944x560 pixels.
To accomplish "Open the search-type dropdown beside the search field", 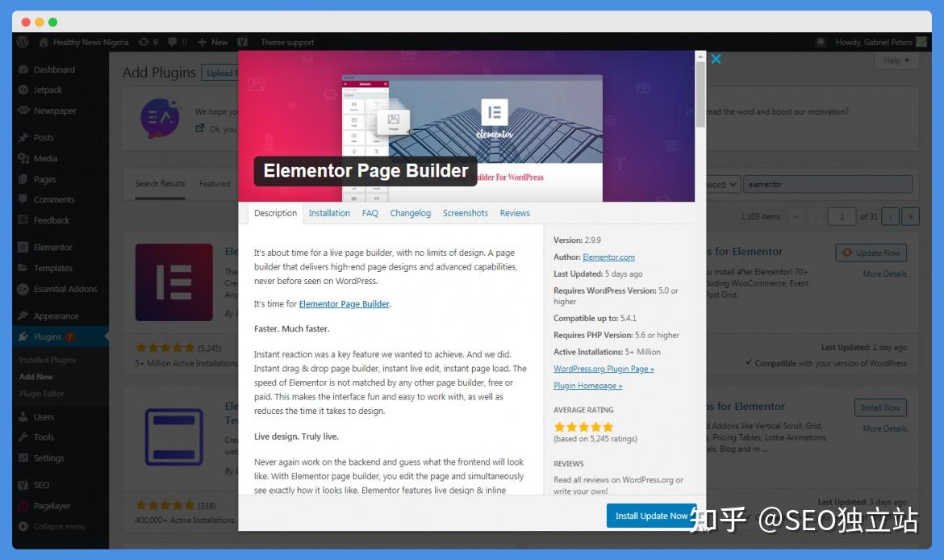I will pyautogui.click(x=722, y=184).
